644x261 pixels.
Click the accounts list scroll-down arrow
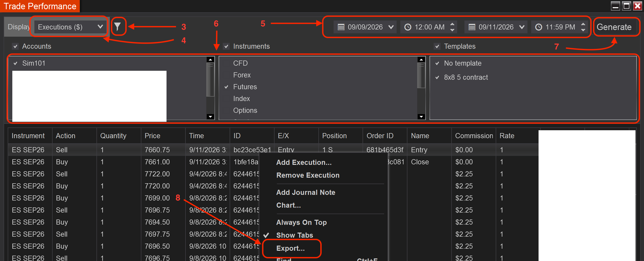[x=210, y=117]
